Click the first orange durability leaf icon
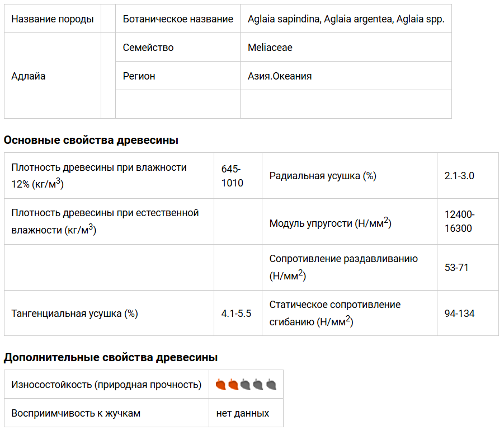Viewport: 504px width, 439px height. coord(220,385)
